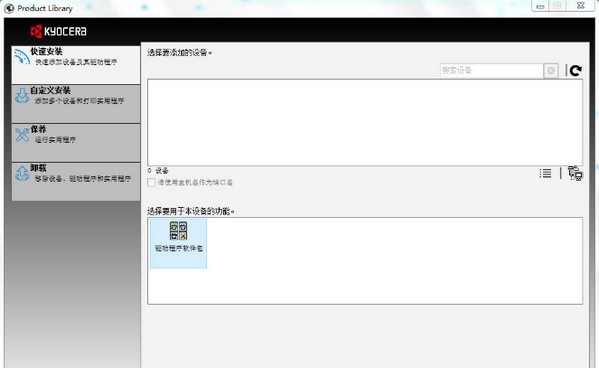This screenshot has height=368, width=599.
Task: Open the 快速安装 quick install tab
Action: click(x=76, y=65)
